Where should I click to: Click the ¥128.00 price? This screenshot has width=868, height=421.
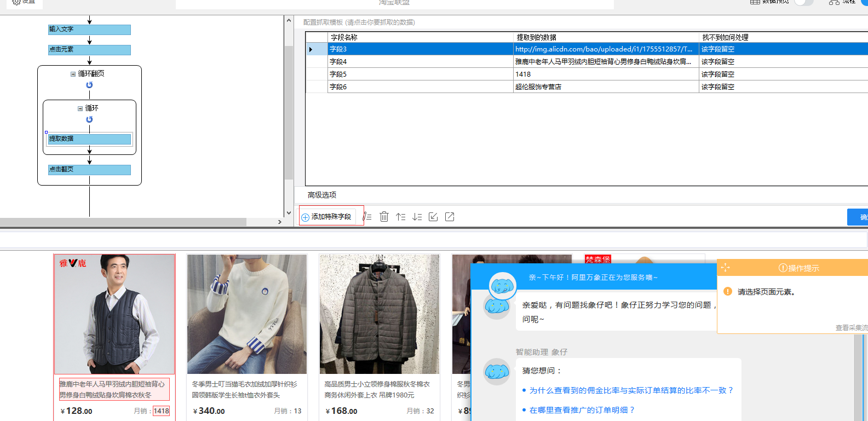77,411
